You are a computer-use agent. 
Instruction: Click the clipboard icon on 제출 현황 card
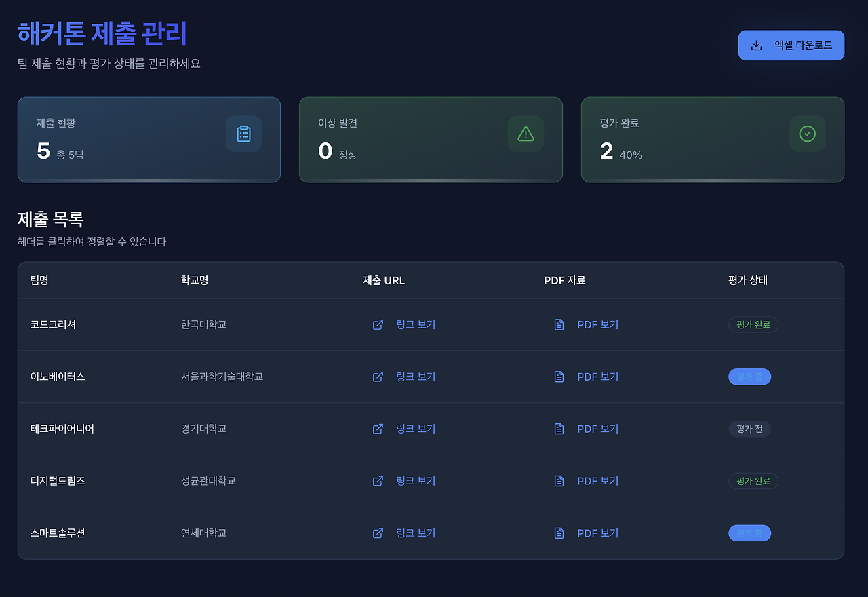pyautogui.click(x=243, y=133)
